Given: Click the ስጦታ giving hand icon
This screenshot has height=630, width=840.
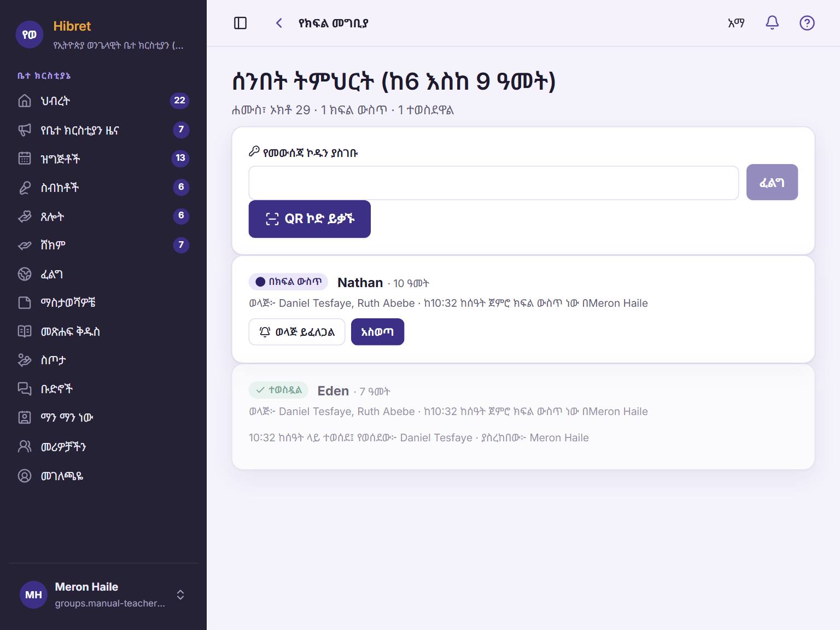Looking at the screenshot, I should [25, 360].
